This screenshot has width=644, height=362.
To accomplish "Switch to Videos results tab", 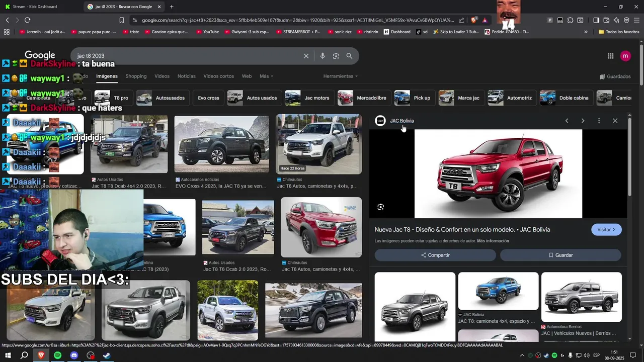I will tap(162, 76).
